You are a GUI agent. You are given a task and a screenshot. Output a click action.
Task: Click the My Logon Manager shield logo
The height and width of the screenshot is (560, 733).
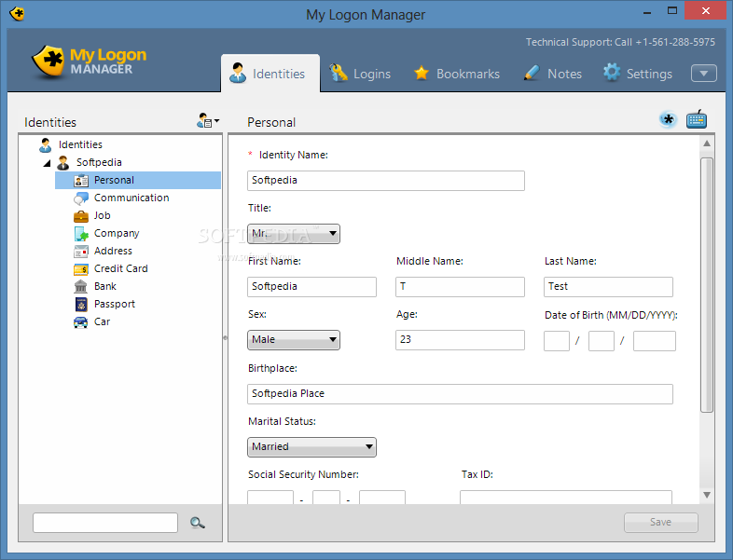48,61
